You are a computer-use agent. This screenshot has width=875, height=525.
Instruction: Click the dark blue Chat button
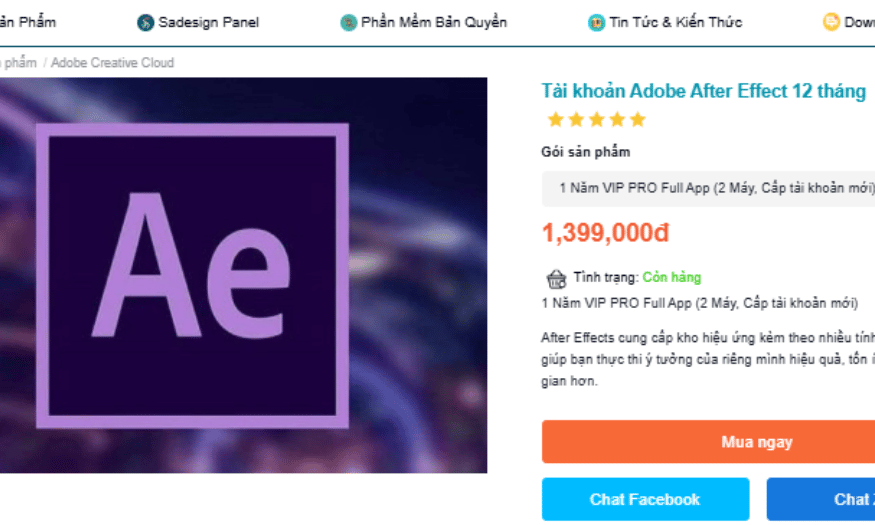(821, 499)
